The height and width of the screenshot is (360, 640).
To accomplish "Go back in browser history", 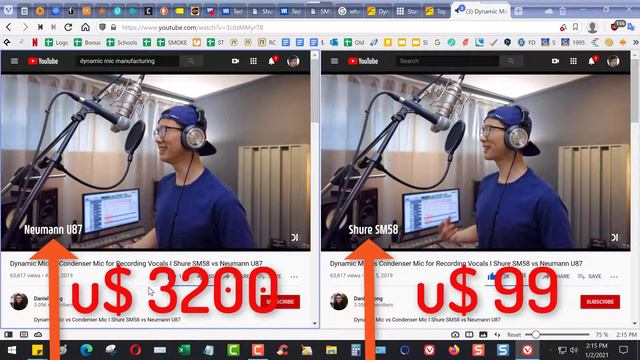I will [x=9, y=27].
